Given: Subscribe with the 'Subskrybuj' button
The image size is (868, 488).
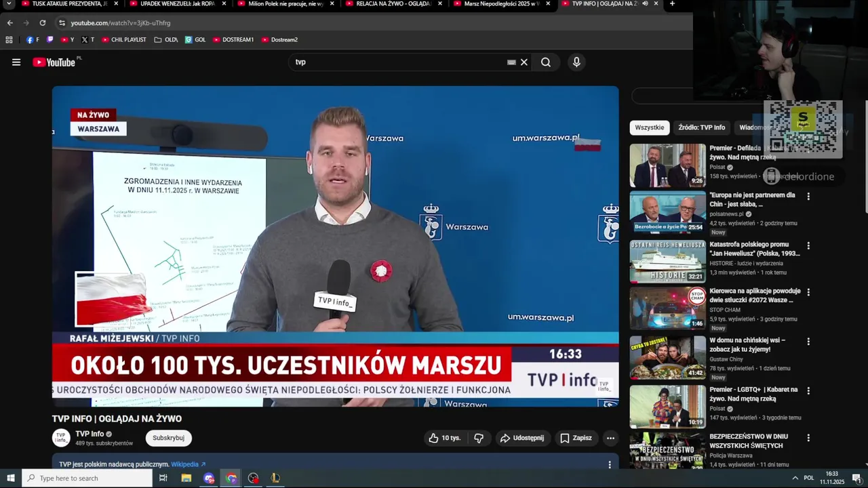Looking at the screenshot, I should click(168, 438).
